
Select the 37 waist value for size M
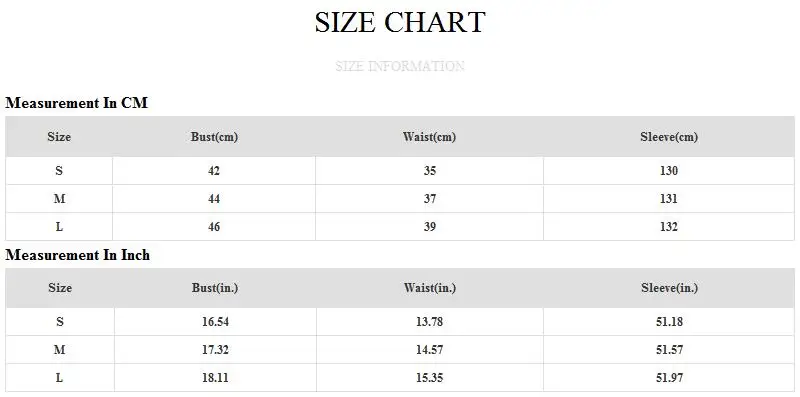(x=430, y=198)
